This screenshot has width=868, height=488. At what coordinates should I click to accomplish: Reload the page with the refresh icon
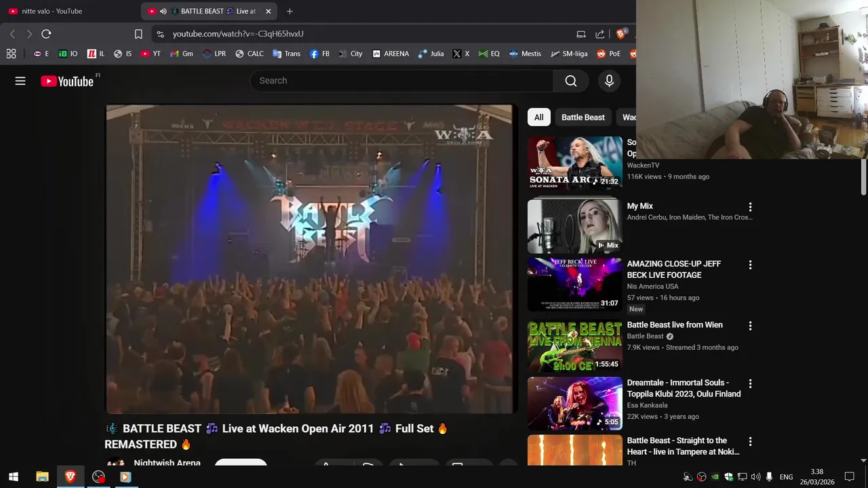click(46, 34)
